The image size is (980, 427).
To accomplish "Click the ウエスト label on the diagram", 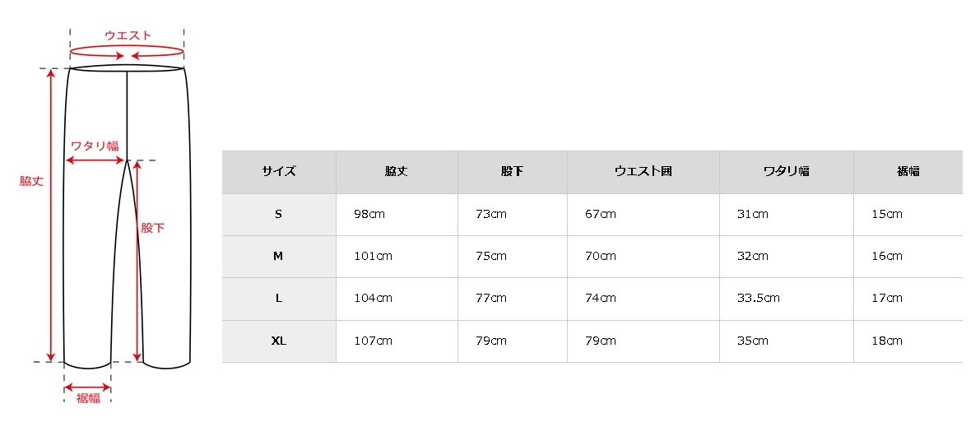I will tap(128, 35).
